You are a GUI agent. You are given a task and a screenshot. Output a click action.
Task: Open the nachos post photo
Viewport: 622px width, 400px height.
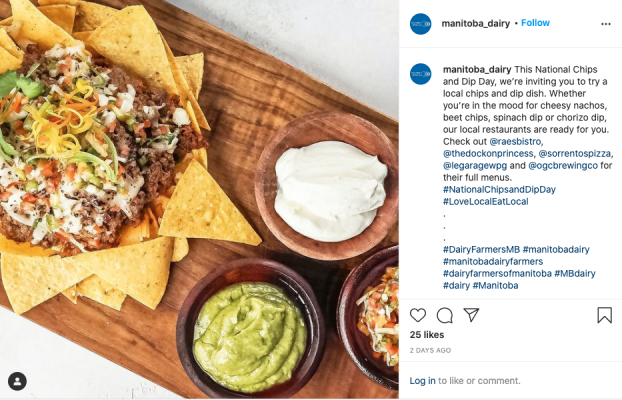click(199, 199)
